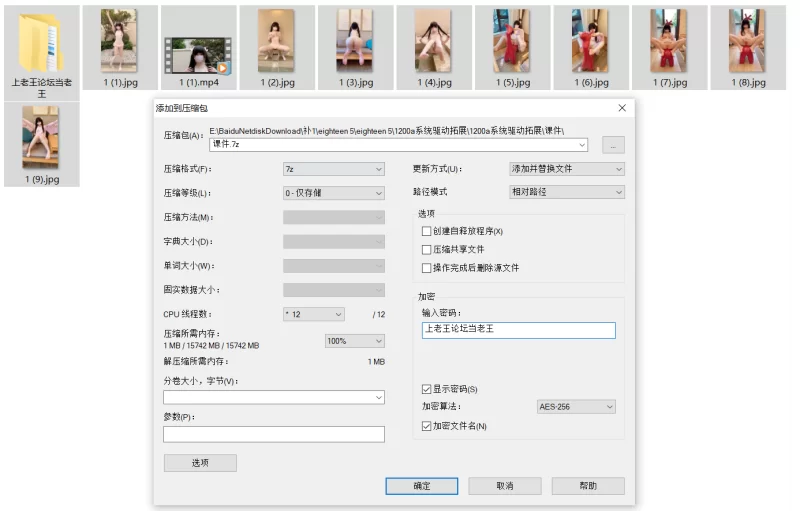Image resolution: width=800 pixels, height=511 pixels.
Task: Expand the archive name history dropdown arrow
Action: 582,145
